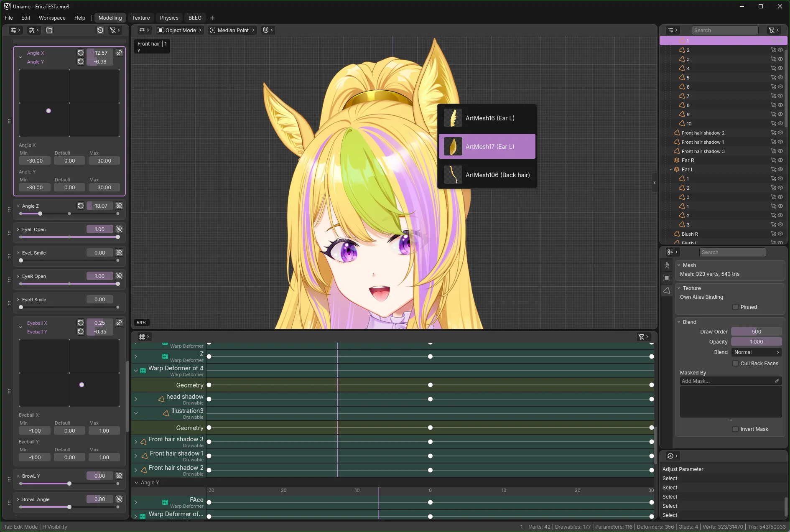This screenshot has height=532, width=790.
Task: Open the timeline filter options
Action: point(643,337)
